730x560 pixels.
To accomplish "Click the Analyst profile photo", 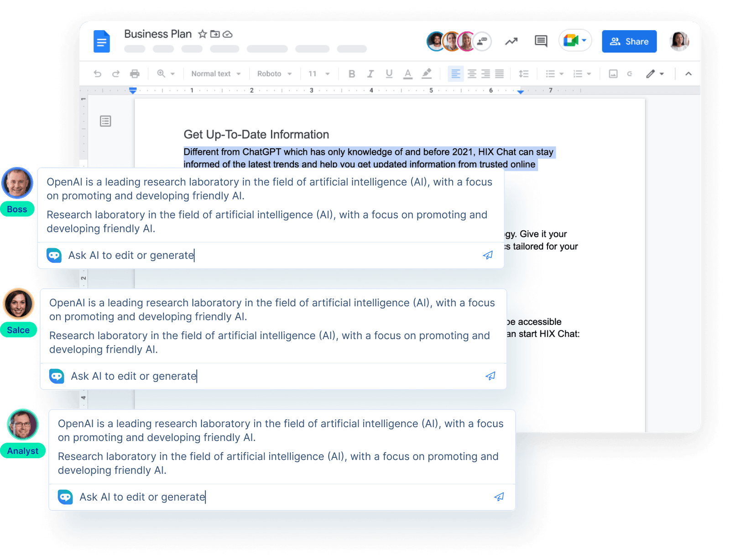I will click(23, 424).
